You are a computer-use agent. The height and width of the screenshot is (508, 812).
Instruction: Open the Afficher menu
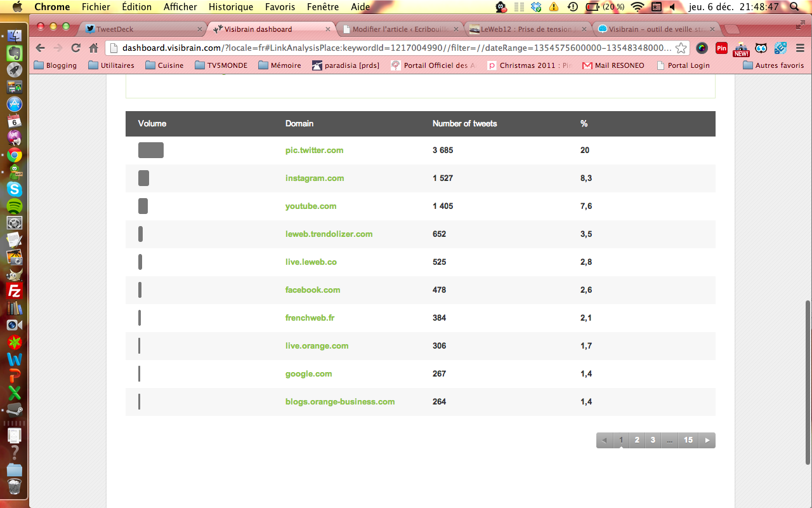(x=181, y=7)
